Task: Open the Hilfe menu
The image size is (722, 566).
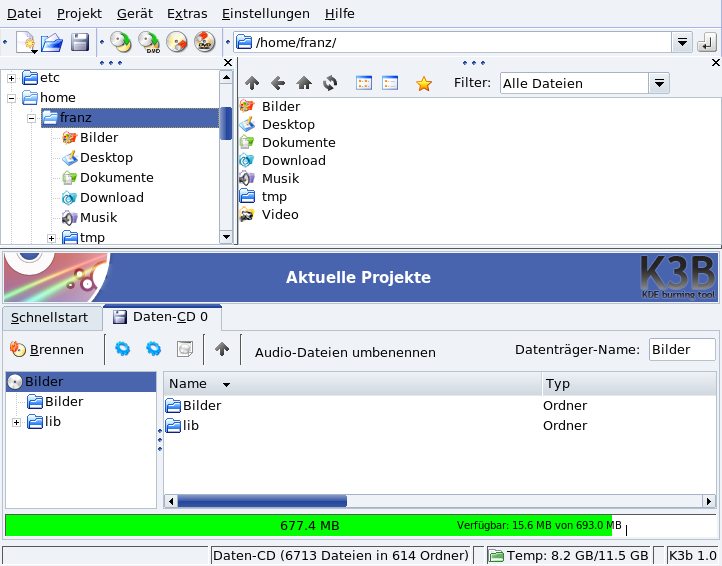Action: [339, 14]
